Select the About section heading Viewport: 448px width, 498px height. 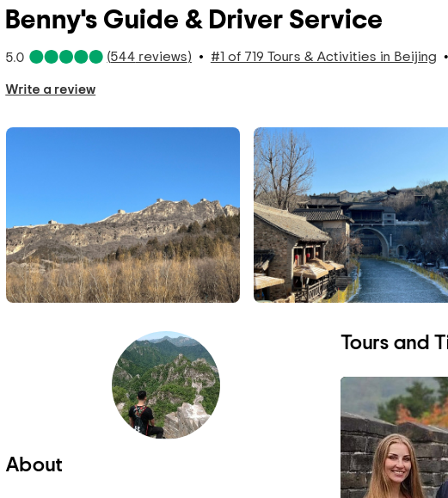(34, 464)
